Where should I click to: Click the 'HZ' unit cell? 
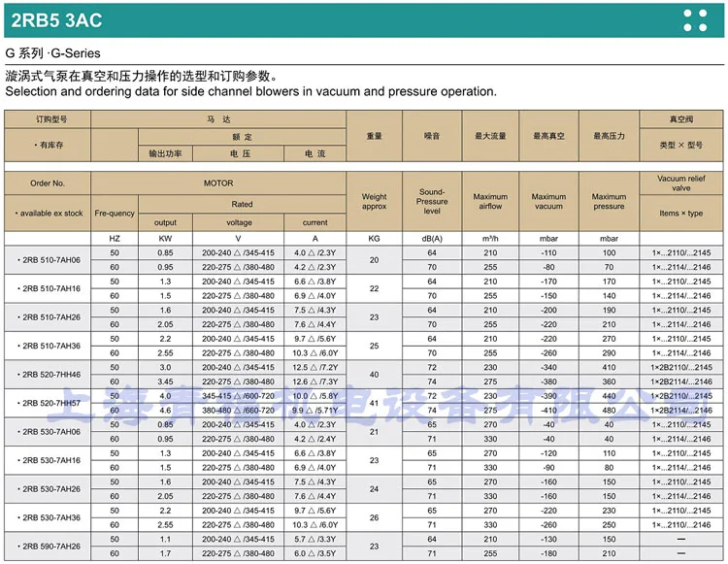(x=115, y=239)
